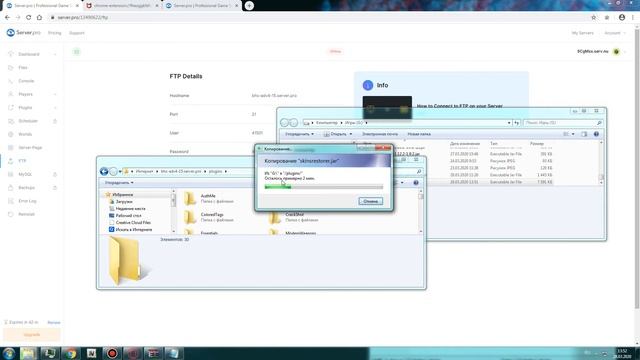Screen dimensions: 640x360
Task: Sort files by Size column
Action: click(537, 144)
